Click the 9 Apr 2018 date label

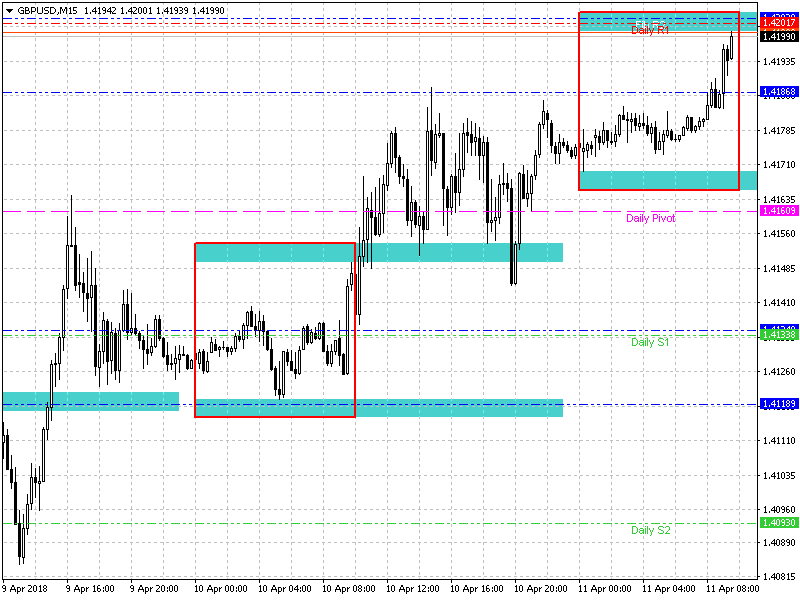coord(27,589)
